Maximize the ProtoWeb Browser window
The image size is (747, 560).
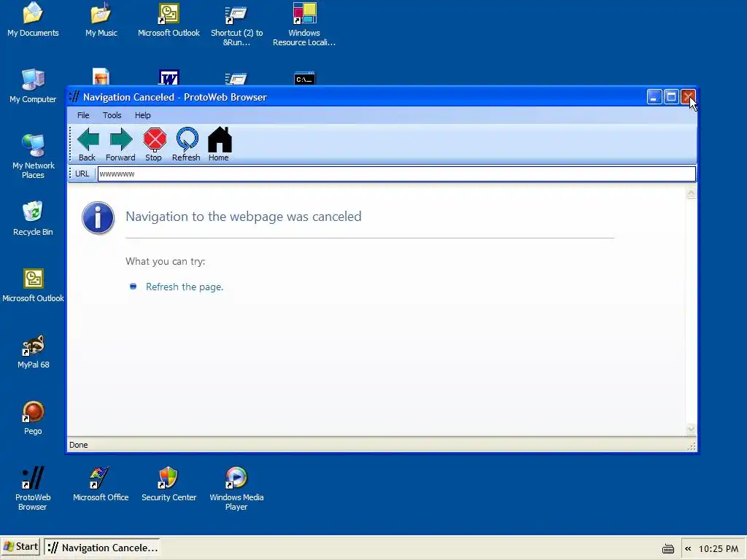(x=671, y=97)
